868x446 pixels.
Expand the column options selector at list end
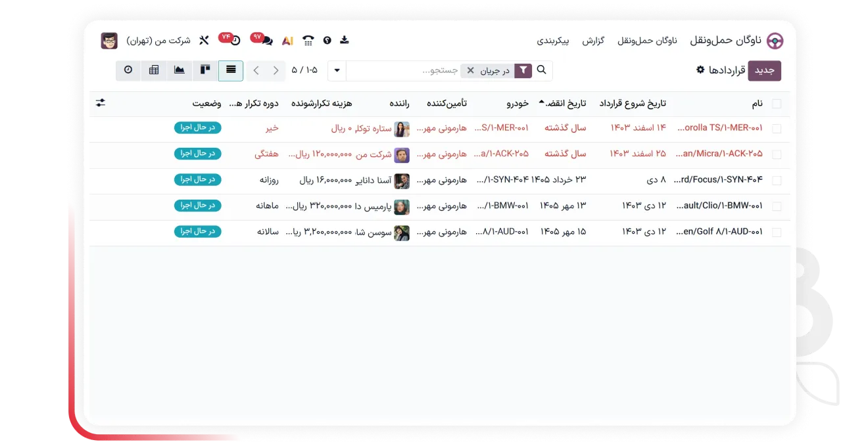101,102
